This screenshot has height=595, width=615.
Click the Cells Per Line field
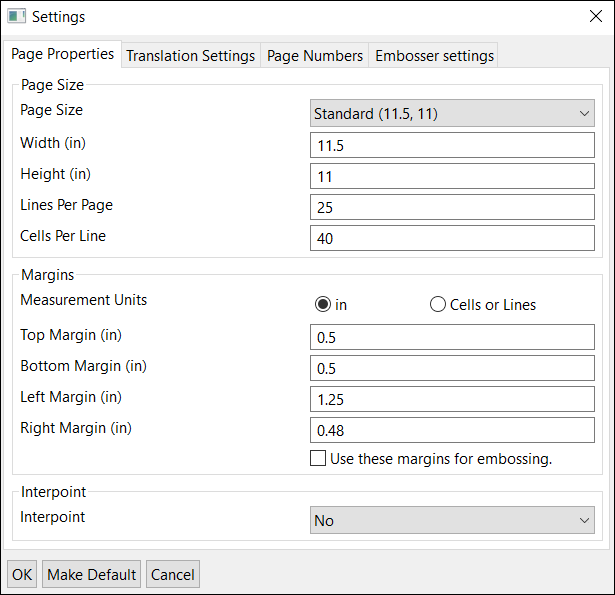(x=452, y=238)
